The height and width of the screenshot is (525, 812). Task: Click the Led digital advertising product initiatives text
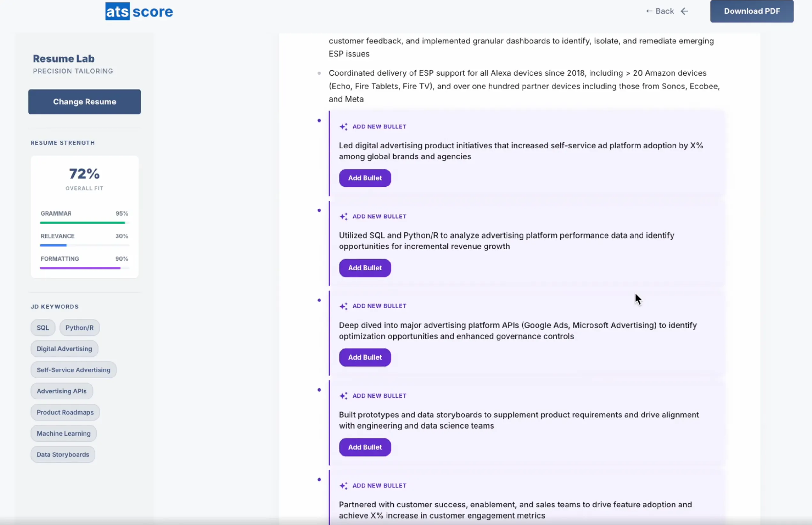[521, 151]
